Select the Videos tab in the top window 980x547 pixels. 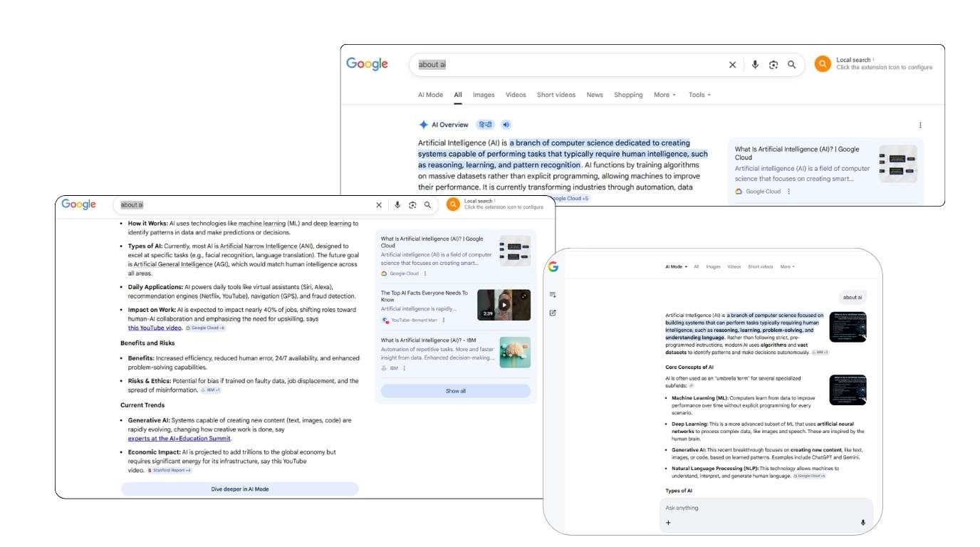point(516,95)
